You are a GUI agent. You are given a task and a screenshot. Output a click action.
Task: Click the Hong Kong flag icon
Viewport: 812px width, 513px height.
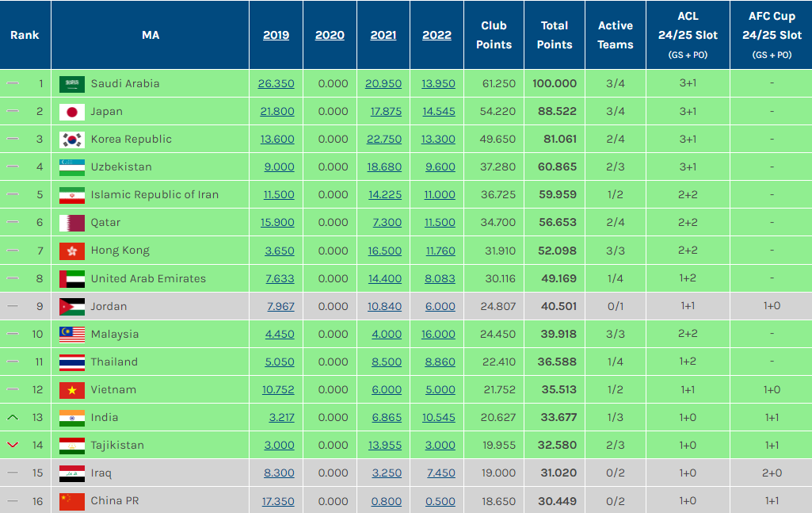[72, 251]
